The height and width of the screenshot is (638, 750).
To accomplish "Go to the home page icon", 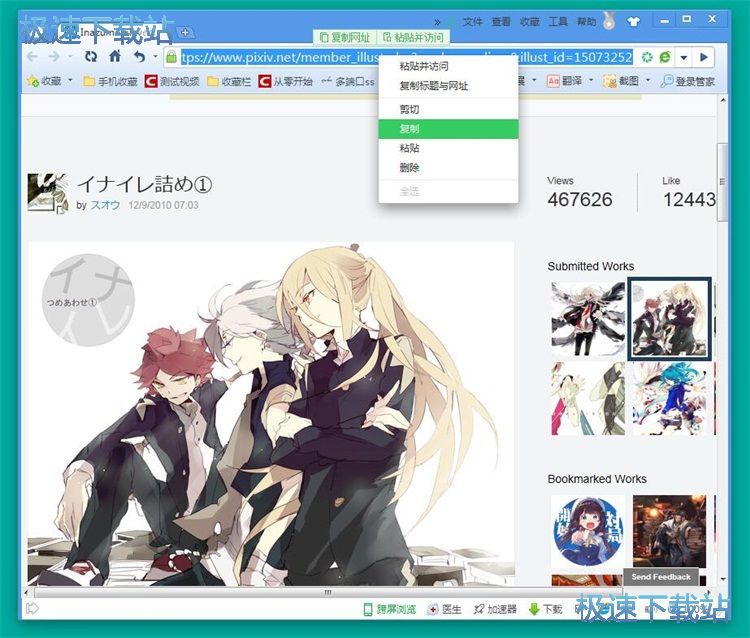I will click(115, 56).
